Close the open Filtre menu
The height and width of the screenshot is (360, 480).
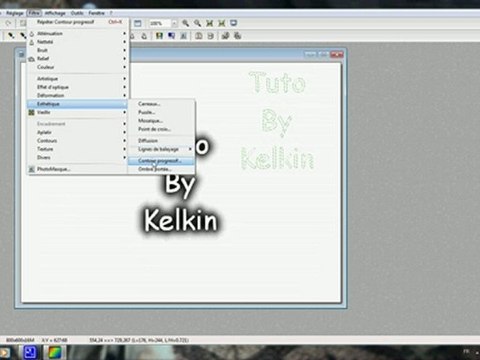34,13
